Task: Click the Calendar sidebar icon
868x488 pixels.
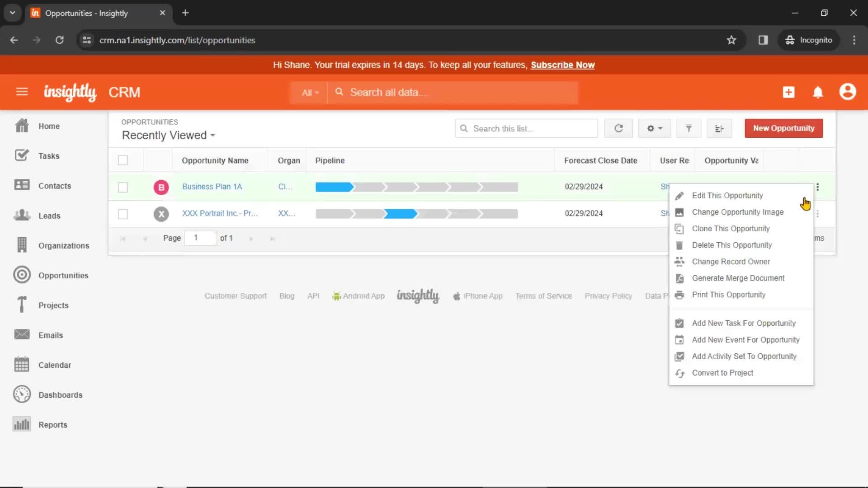Action: [21, 364]
